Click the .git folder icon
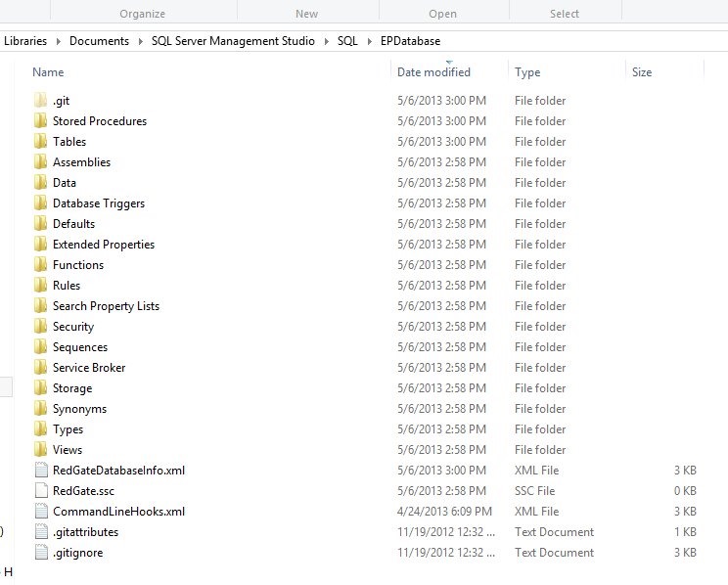The width and height of the screenshot is (728, 585). click(40, 101)
